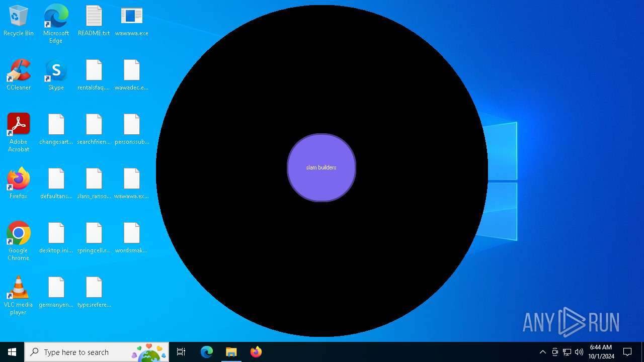Select the Skype desktop shortcut
Image resolution: width=644 pixels, height=362 pixels.
click(x=56, y=75)
